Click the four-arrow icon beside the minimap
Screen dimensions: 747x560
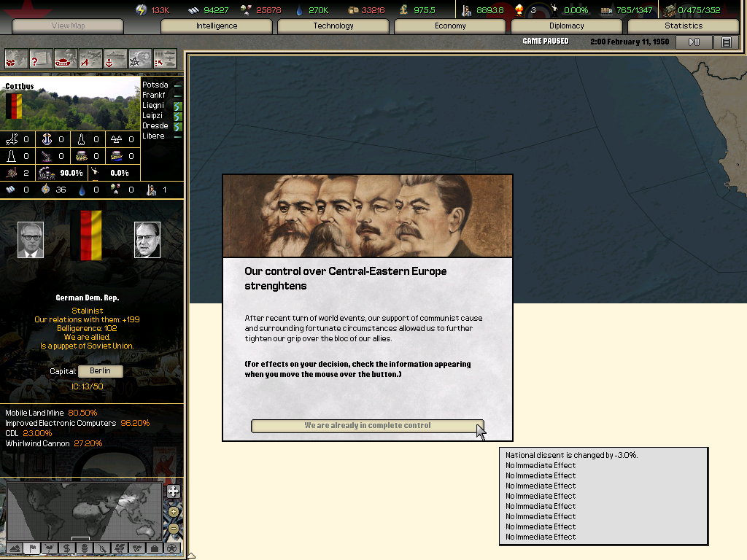click(173, 491)
